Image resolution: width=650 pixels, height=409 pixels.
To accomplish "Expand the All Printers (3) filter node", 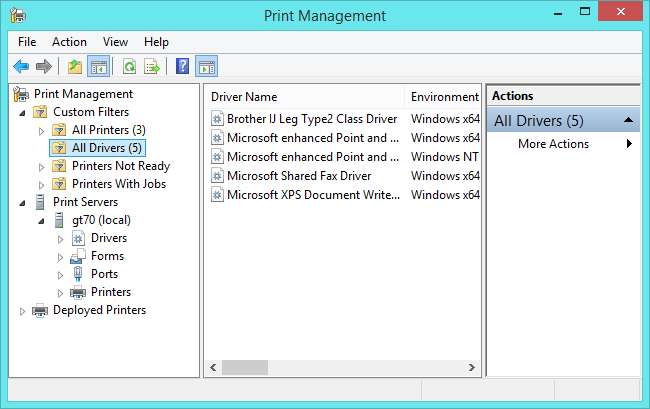I will [x=41, y=130].
